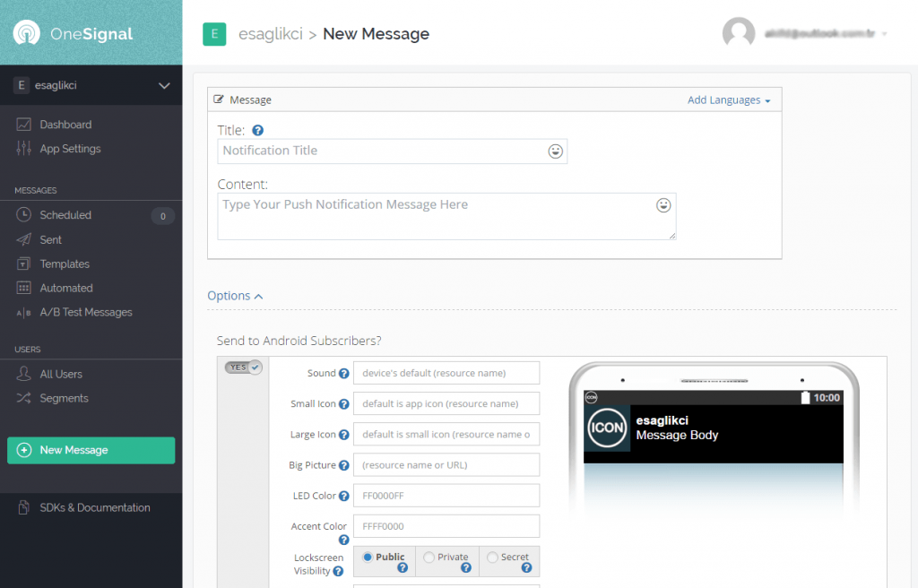The width and height of the screenshot is (918, 588).
Task: Select the Public lockscreen visibility radio
Action: (368, 557)
